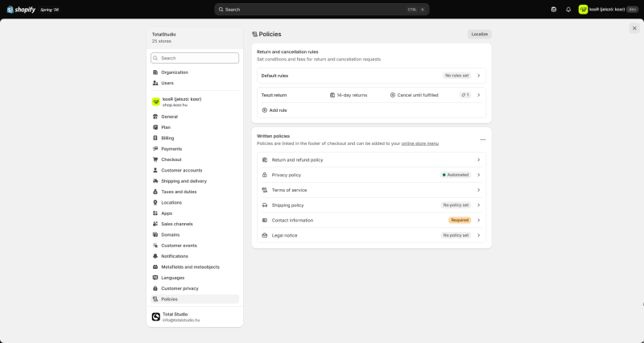Click the General settings store icon
Image resolution: width=644 pixels, height=343 pixels.
pos(155,117)
